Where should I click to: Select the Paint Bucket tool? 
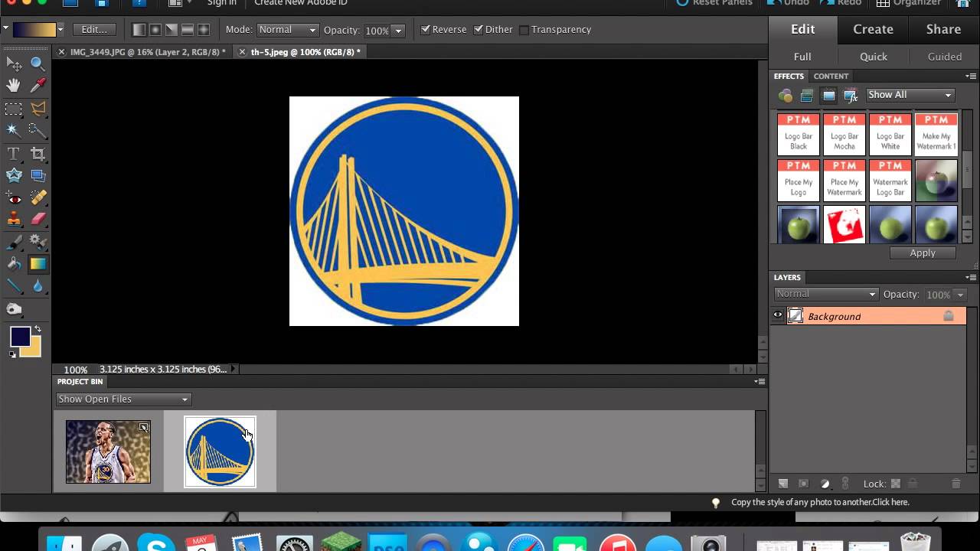(x=14, y=264)
